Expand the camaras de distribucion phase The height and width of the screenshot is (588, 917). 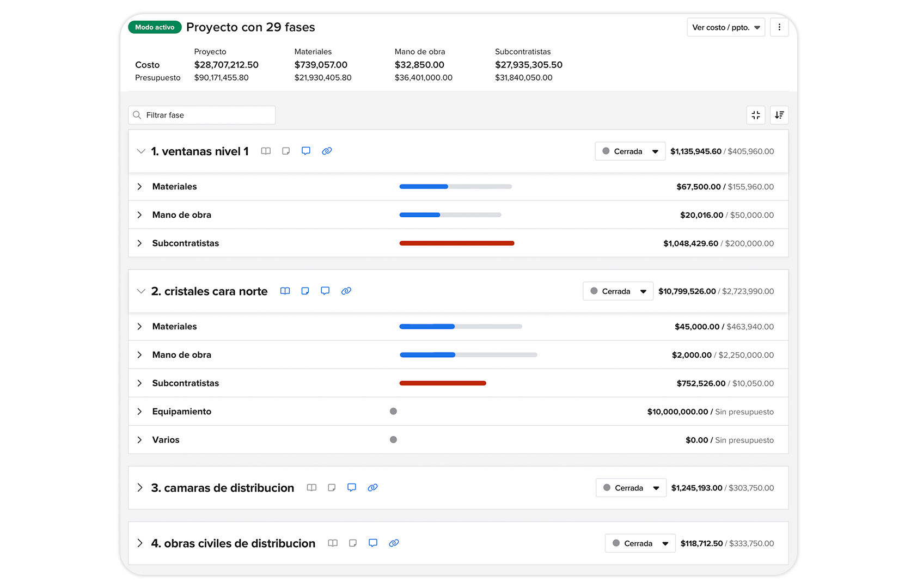click(x=140, y=488)
